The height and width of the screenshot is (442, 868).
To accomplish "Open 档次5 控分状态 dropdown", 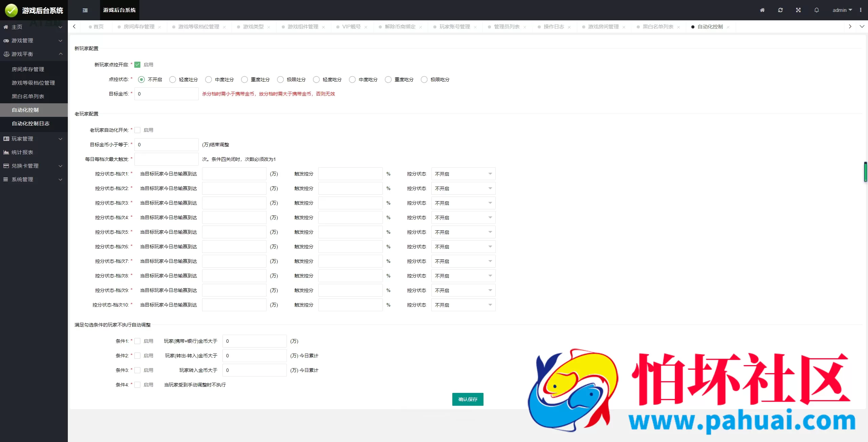I will (463, 232).
